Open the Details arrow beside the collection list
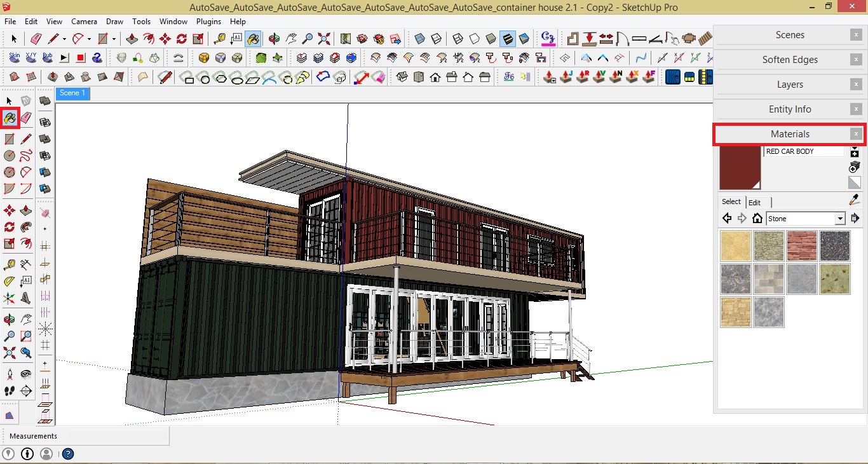 coord(855,218)
